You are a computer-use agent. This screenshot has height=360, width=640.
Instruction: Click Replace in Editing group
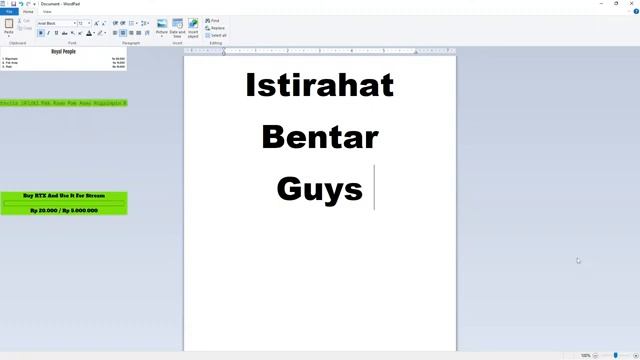[x=215, y=28]
